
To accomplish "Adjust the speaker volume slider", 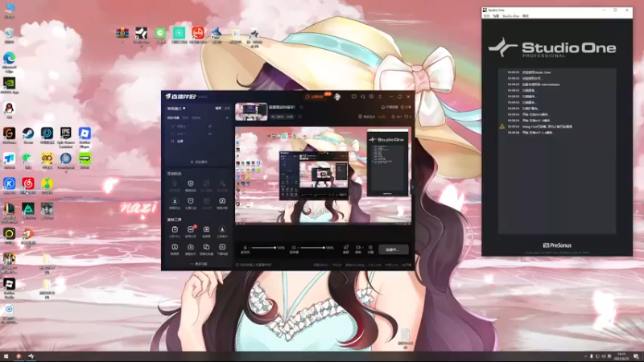I will coord(312,248).
